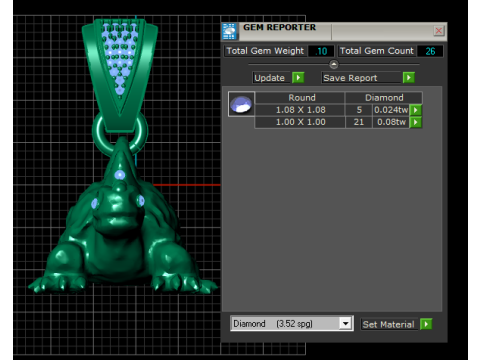Viewport: 480px width, 360px height.
Task: Click the Save Report button label
Action: [x=361, y=78]
